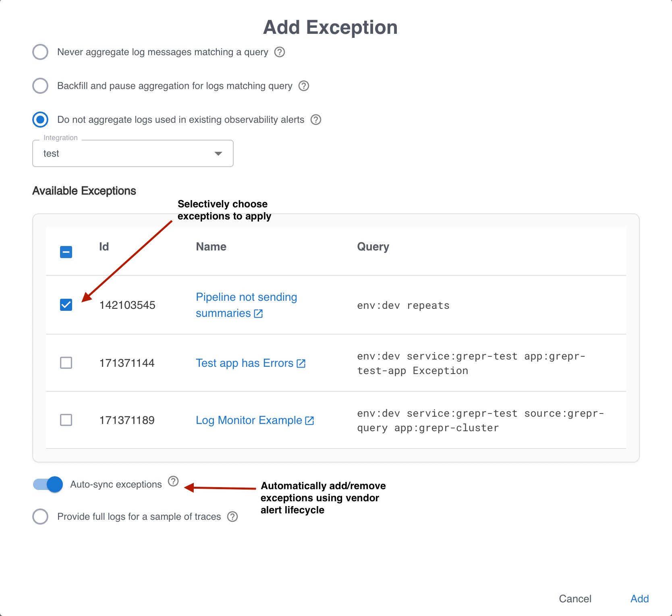Click external-link icon after 'Test app has Errors'

click(x=301, y=364)
